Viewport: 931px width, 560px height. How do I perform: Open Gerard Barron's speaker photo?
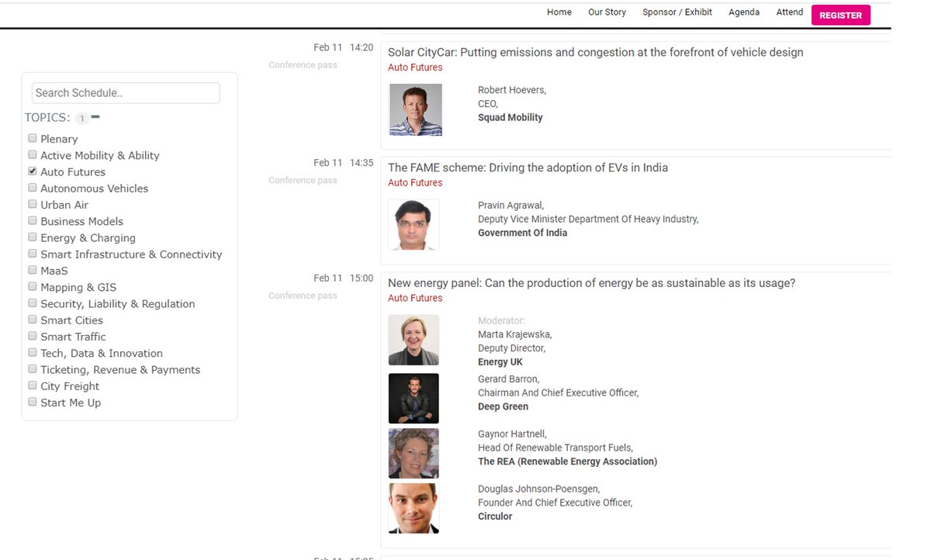click(414, 399)
